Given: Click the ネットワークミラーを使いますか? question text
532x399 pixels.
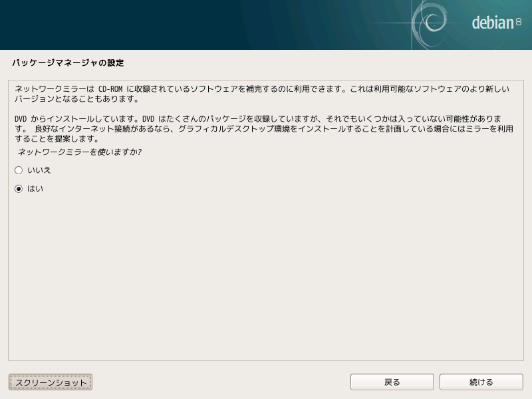Looking at the screenshot, I should click(80, 152).
